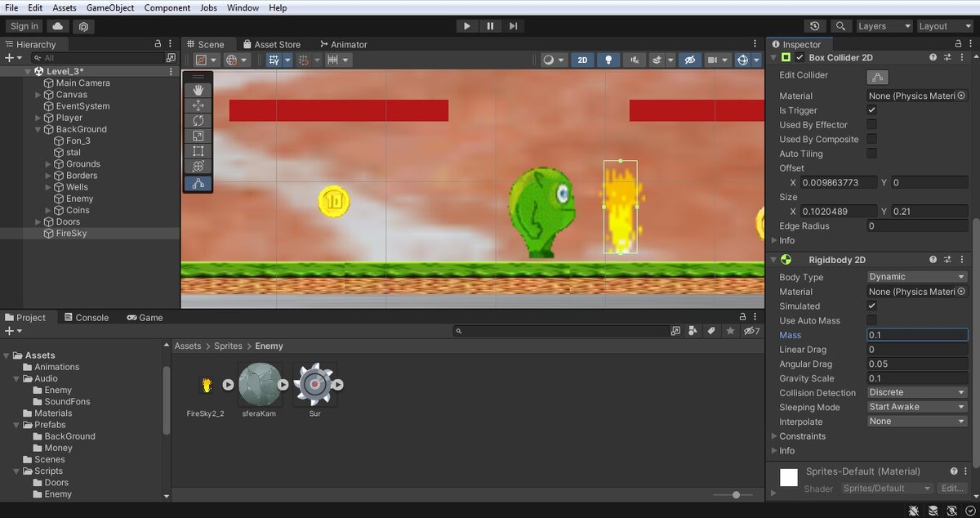Click the material Edit button
This screenshot has height=518, width=980.
[952, 489]
